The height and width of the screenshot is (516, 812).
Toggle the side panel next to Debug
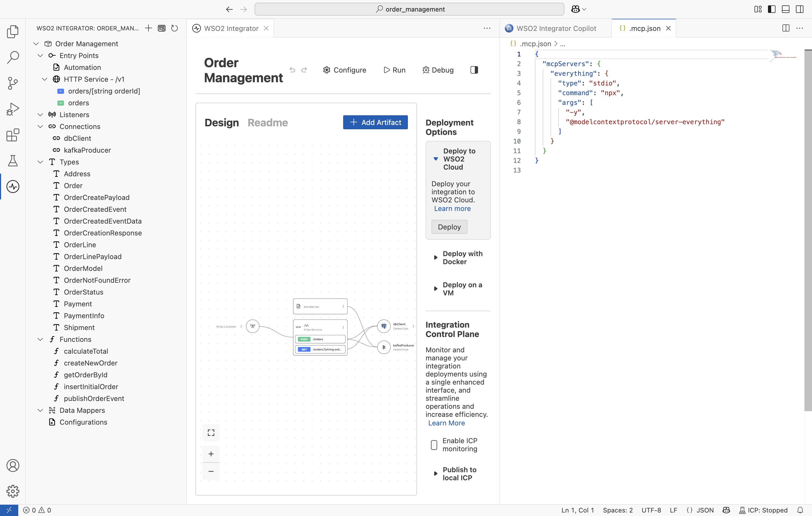click(x=474, y=70)
